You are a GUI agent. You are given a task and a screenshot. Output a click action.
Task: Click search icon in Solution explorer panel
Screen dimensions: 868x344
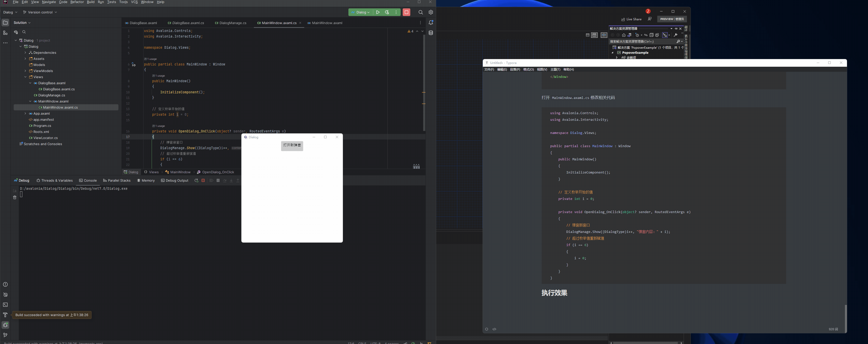tap(24, 32)
